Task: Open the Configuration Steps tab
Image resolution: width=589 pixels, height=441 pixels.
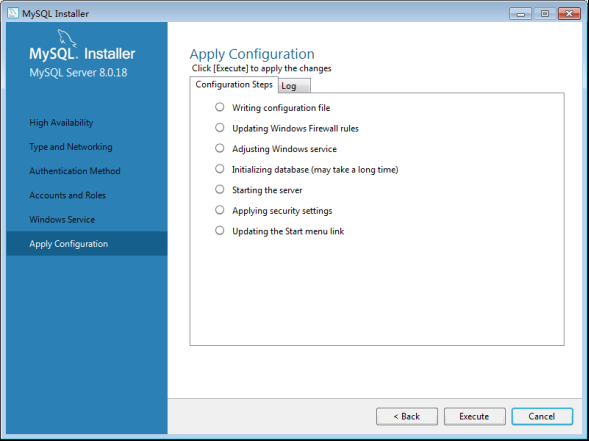Action: (x=234, y=85)
